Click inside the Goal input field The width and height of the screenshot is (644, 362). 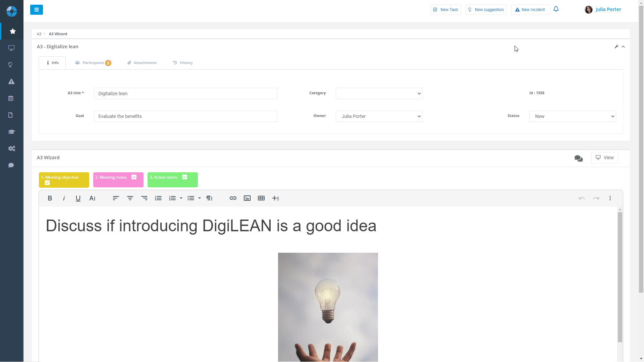click(185, 116)
